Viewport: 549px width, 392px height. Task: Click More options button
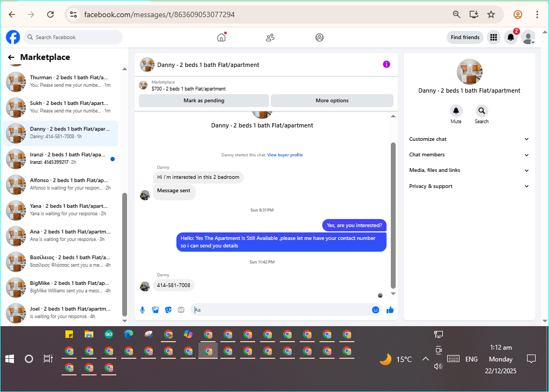[332, 101]
